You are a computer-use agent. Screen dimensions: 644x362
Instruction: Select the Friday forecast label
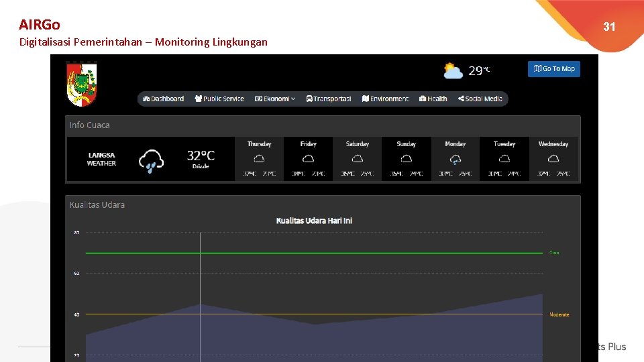click(308, 144)
